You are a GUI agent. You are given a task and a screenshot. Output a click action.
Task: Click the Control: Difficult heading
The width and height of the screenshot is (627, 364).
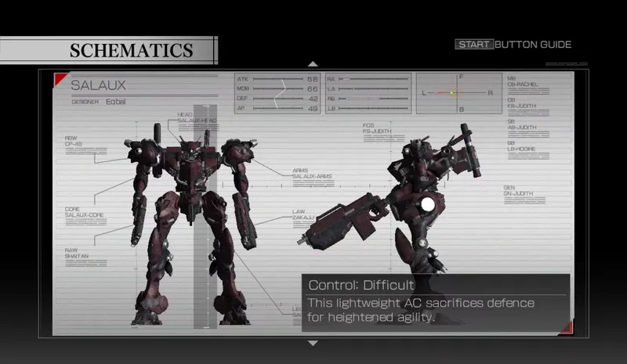click(x=361, y=285)
